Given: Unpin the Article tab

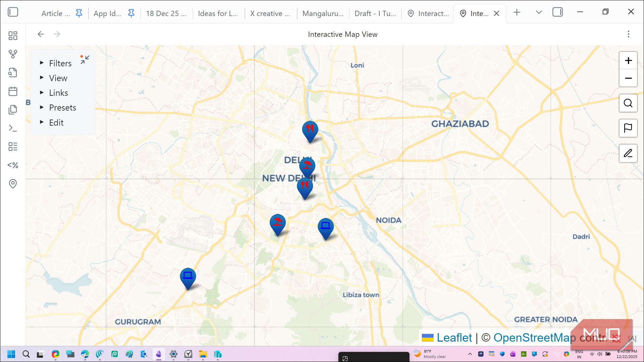Looking at the screenshot, I should (x=79, y=13).
